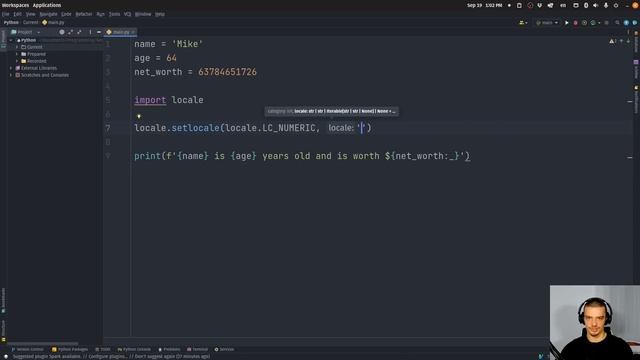Click the date and time clock
640x360 pixels.
pos(484,5)
